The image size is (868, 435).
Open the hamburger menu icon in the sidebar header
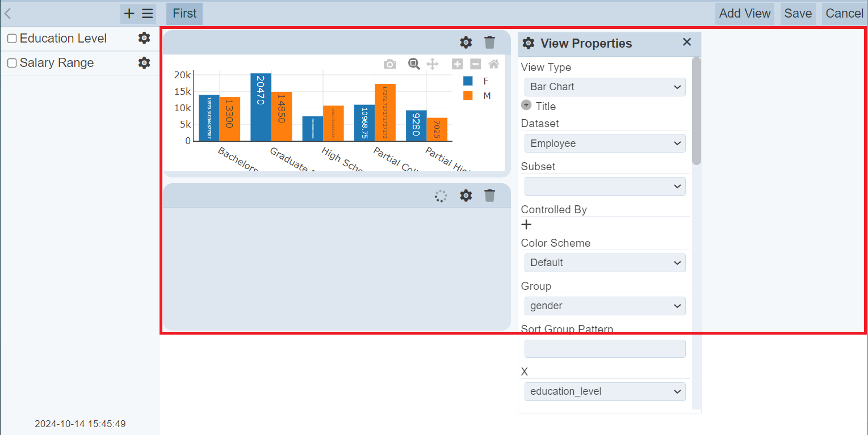(x=148, y=14)
